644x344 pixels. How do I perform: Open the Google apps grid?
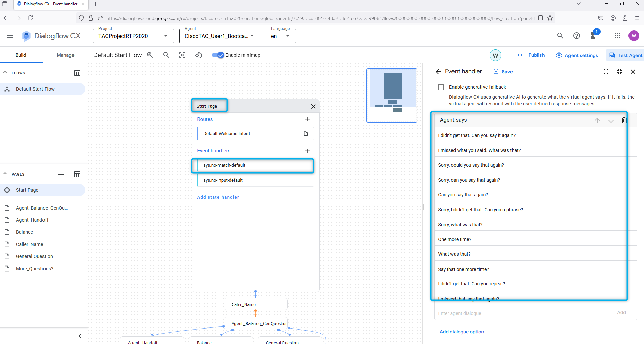click(x=618, y=36)
